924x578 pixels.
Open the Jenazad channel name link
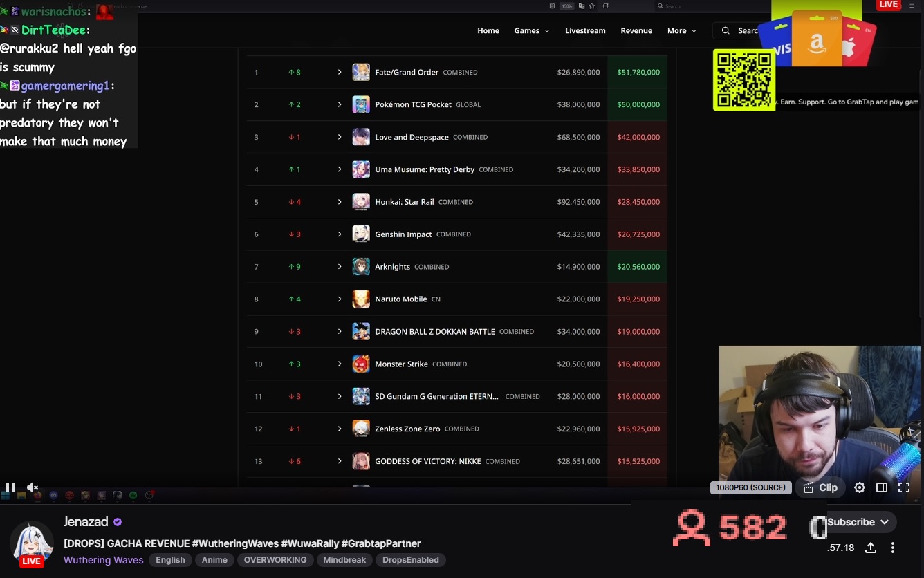coord(86,522)
